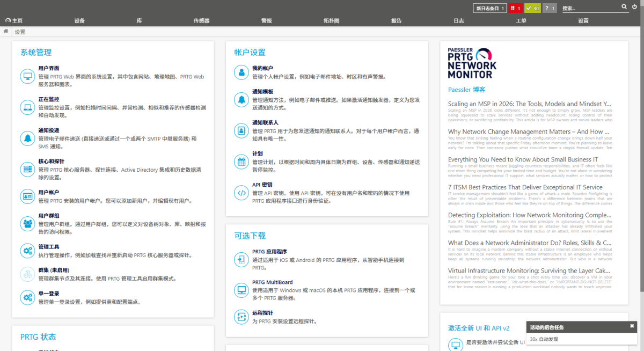Select the 通知投递 bell icon
Image resolution: width=644 pixels, height=351 pixels.
coord(27,138)
